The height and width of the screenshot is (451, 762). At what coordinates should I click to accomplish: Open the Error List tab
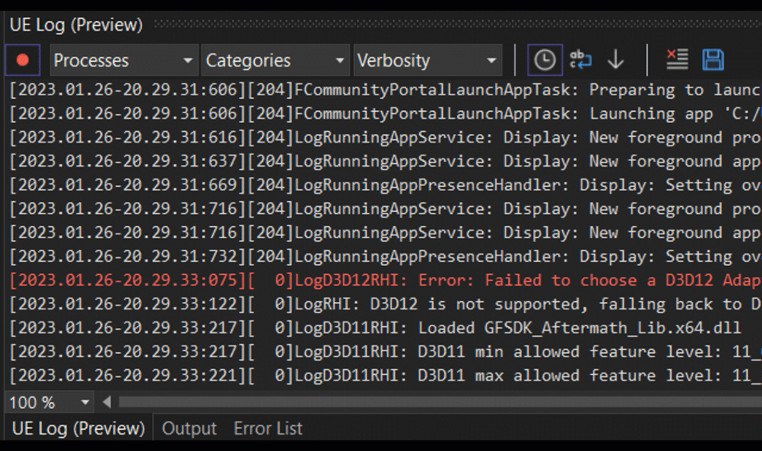point(268,428)
